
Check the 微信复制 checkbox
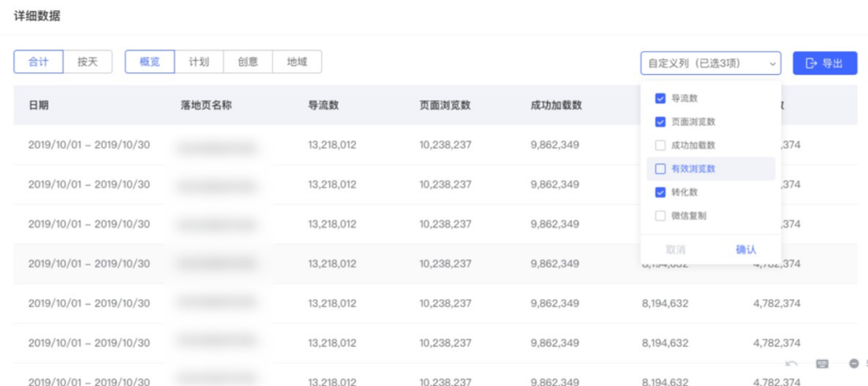pos(660,216)
